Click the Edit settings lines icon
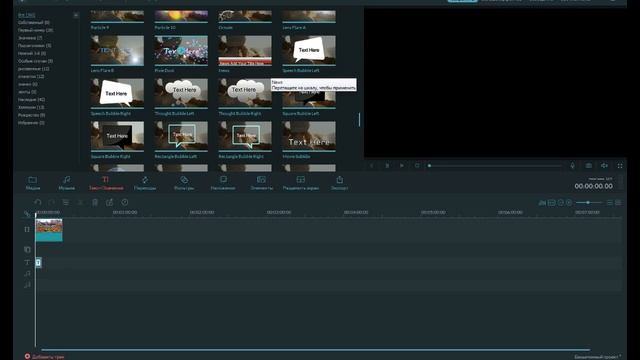 (66, 202)
